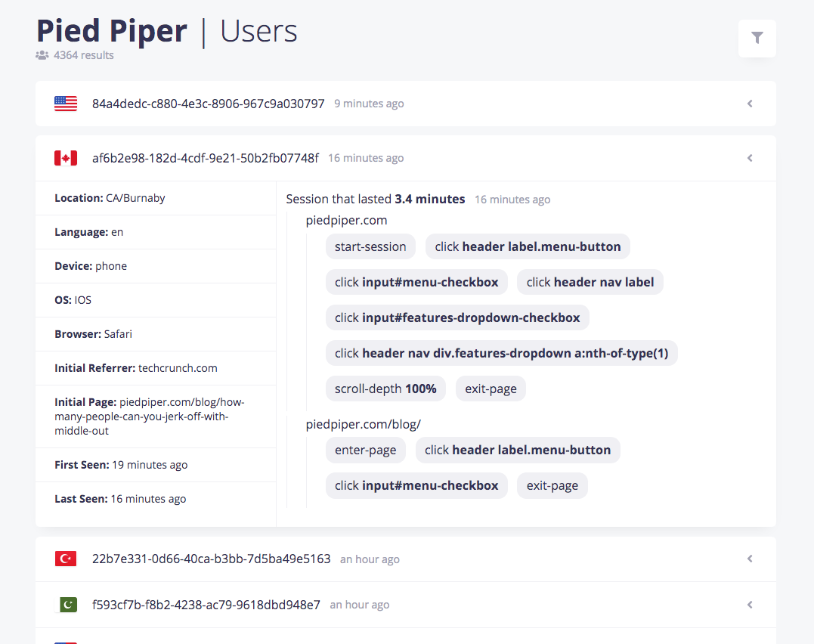This screenshot has height=644, width=814.
Task: Click the Turkey flag icon
Action: pyautogui.click(x=66, y=559)
